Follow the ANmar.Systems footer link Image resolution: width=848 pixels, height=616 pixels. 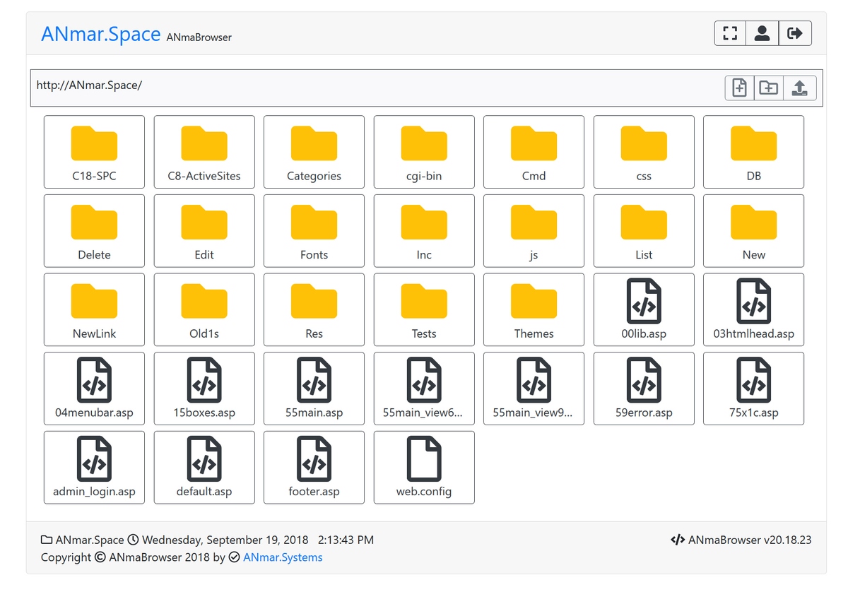(283, 557)
